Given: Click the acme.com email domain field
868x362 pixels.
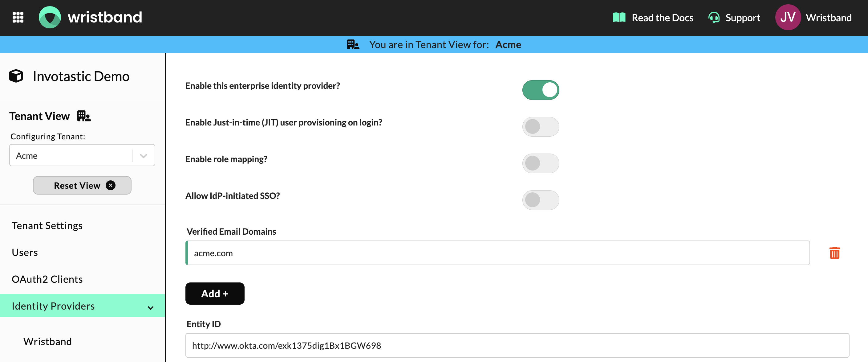Looking at the screenshot, I should click(x=498, y=253).
